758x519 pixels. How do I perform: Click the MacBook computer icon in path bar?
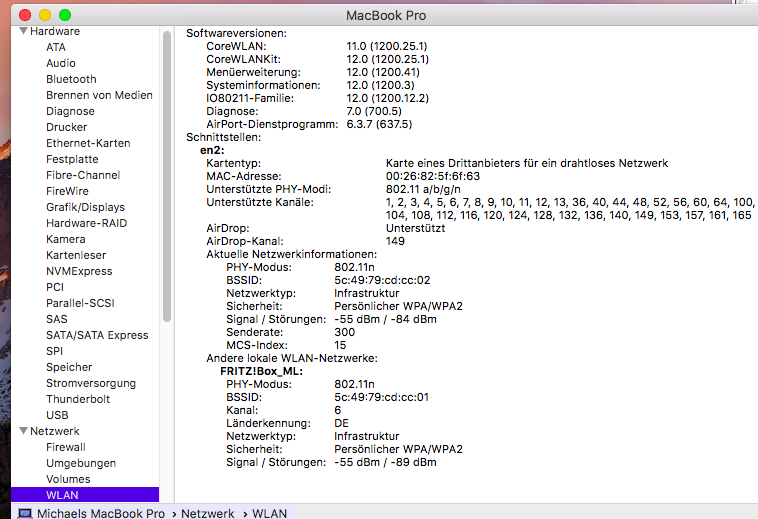click(x=25, y=513)
